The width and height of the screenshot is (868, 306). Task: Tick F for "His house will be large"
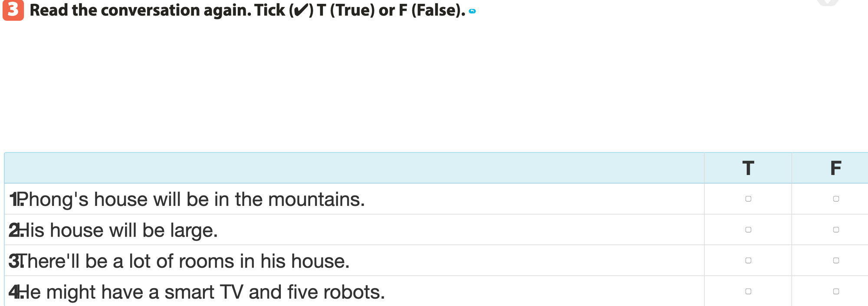[x=836, y=230]
